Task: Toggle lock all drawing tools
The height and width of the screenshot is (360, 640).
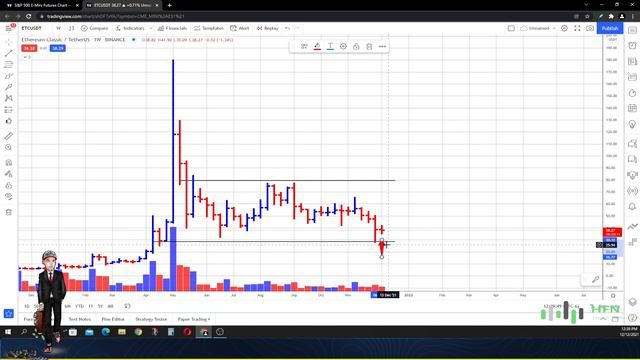Action: (9, 185)
